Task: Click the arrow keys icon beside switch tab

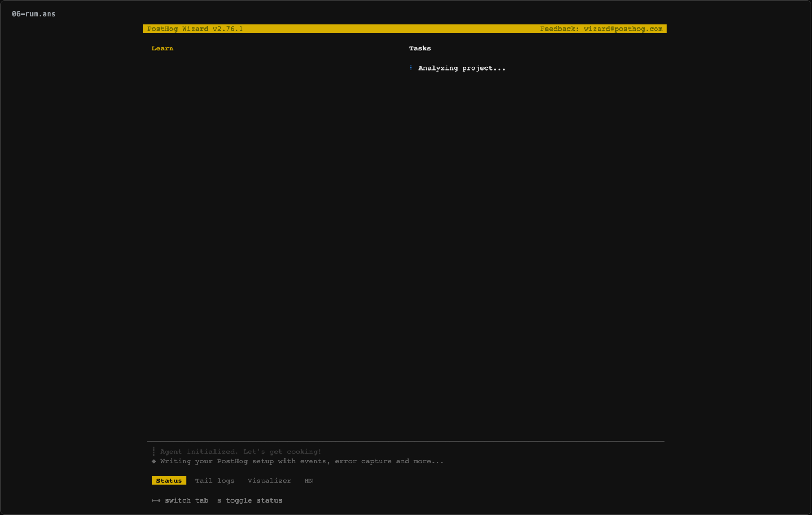Action: (x=156, y=500)
